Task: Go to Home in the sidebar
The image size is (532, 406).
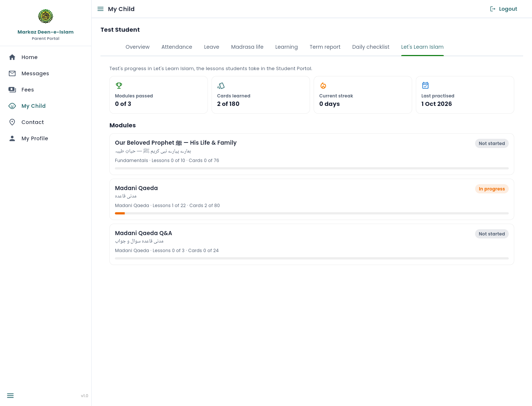Action: pyautogui.click(x=30, y=57)
